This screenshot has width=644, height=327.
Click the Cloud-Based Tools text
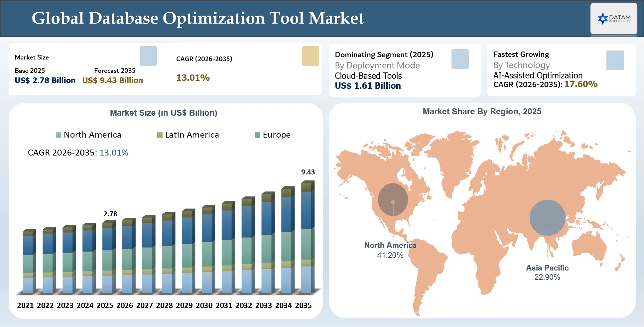(368, 76)
